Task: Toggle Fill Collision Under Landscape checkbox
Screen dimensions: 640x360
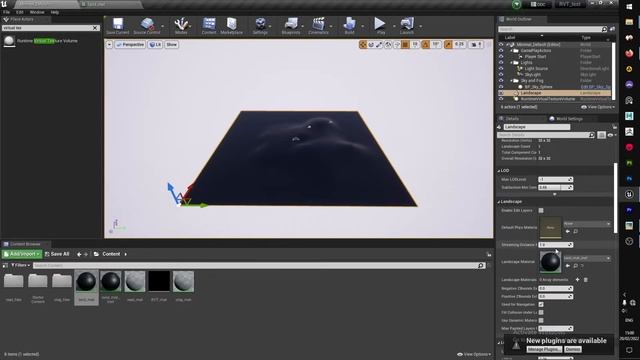Action: (x=541, y=313)
